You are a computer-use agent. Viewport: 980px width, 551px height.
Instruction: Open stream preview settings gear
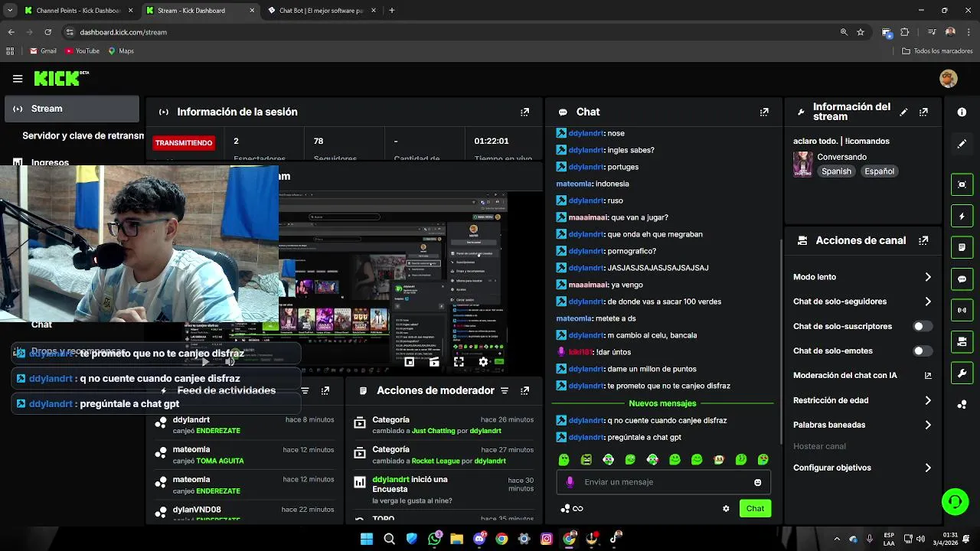[483, 362]
